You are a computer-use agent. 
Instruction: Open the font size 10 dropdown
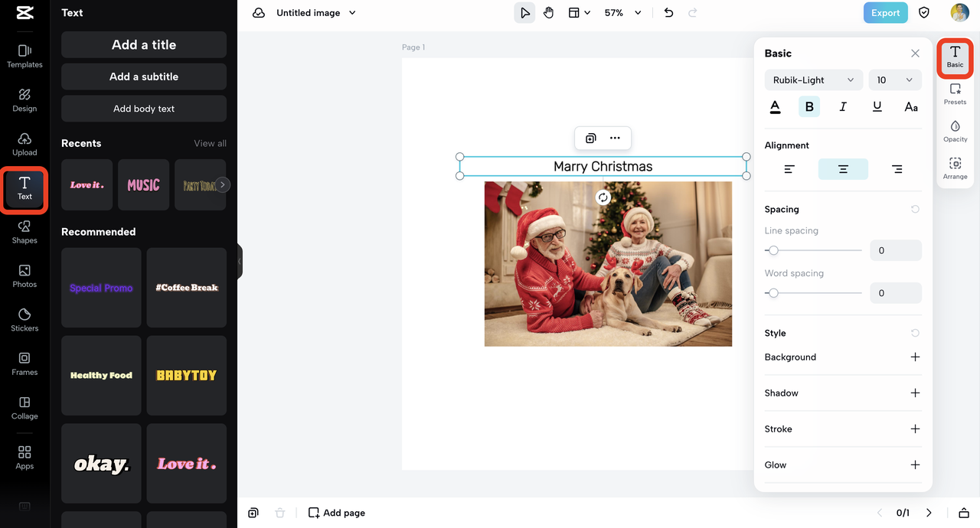895,80
